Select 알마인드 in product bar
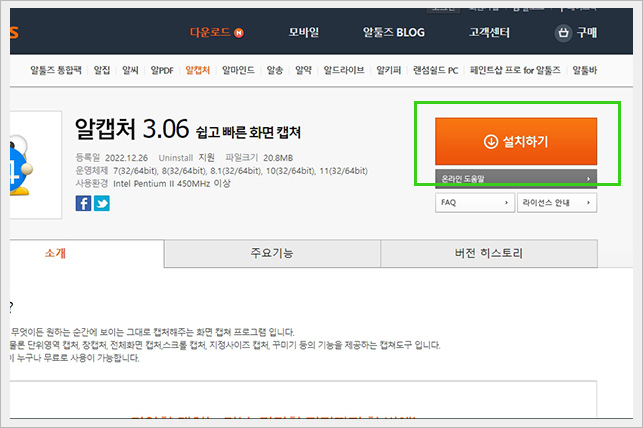The width and height of the screenshot is (643, 428). point(238,70)
